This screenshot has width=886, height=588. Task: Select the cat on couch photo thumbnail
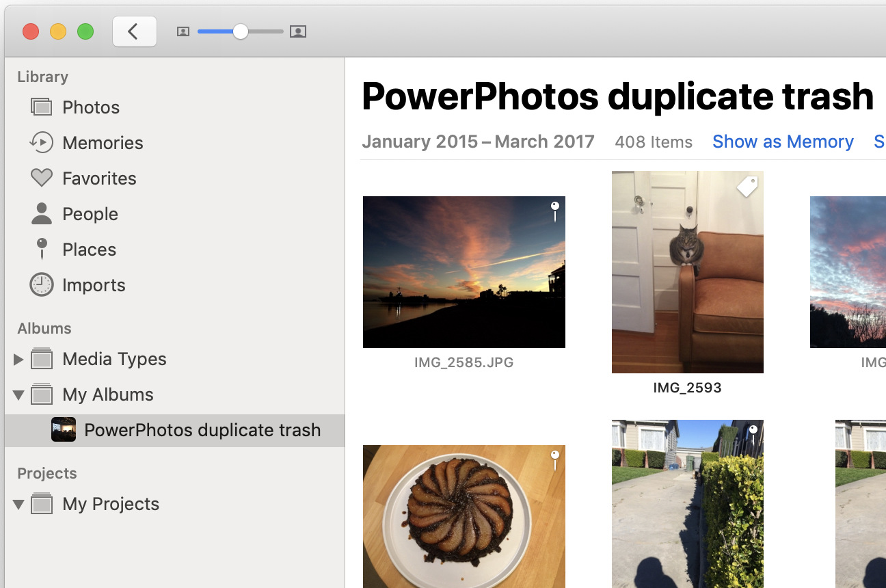687,272
